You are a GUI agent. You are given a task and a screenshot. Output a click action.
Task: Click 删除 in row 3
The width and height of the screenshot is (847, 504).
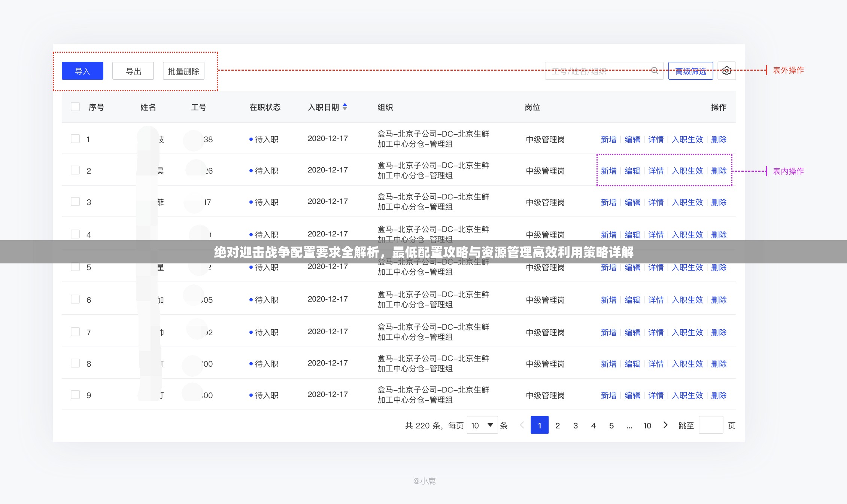719,202
